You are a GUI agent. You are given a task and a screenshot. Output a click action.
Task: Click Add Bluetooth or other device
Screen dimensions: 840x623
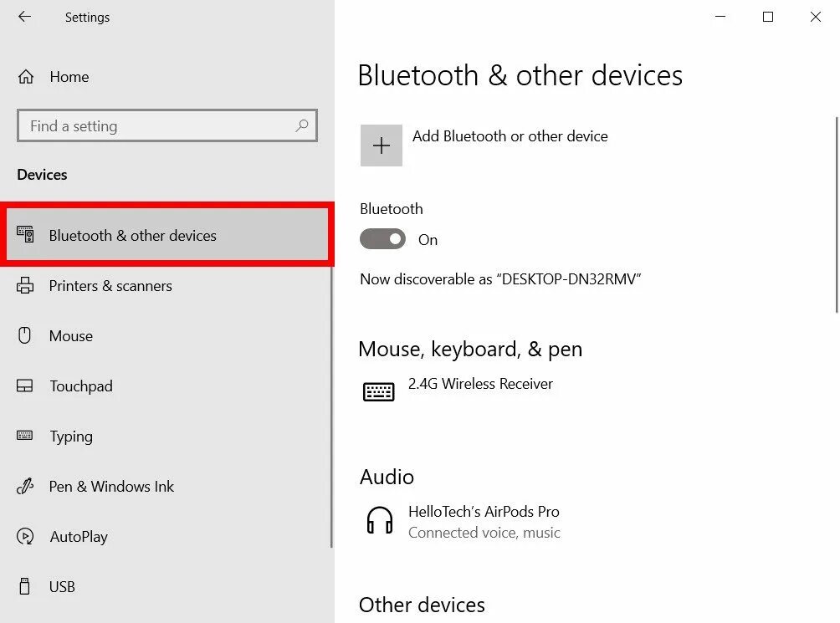click(x=510, y=136)
